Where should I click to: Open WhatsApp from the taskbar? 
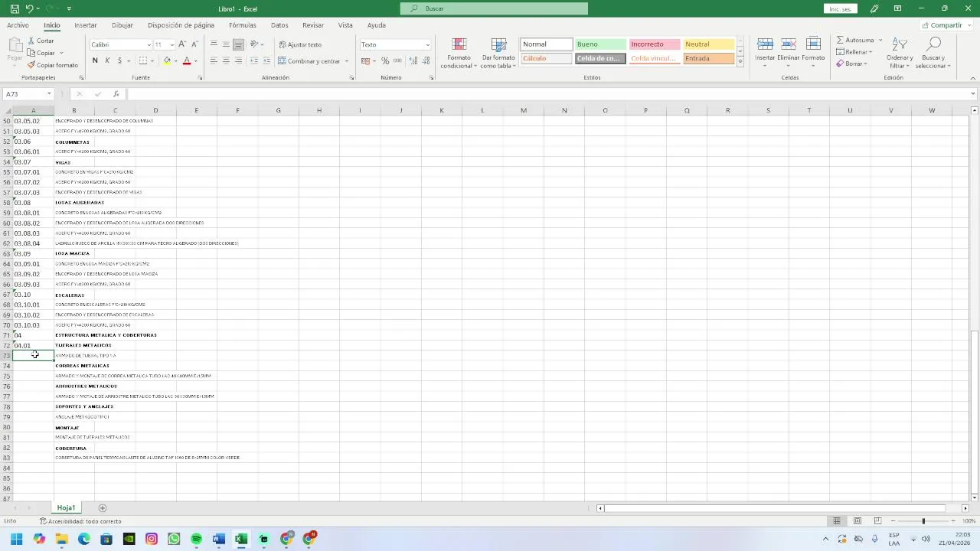(174, 539)
